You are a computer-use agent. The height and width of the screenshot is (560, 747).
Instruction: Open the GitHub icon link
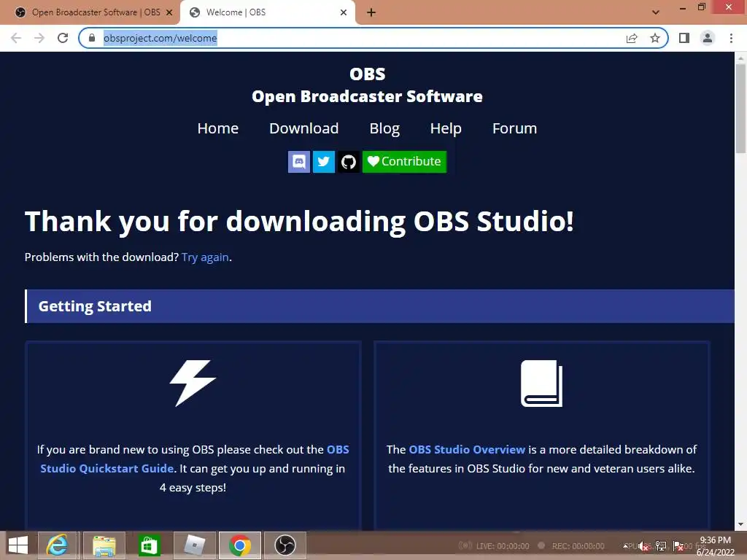348,161
